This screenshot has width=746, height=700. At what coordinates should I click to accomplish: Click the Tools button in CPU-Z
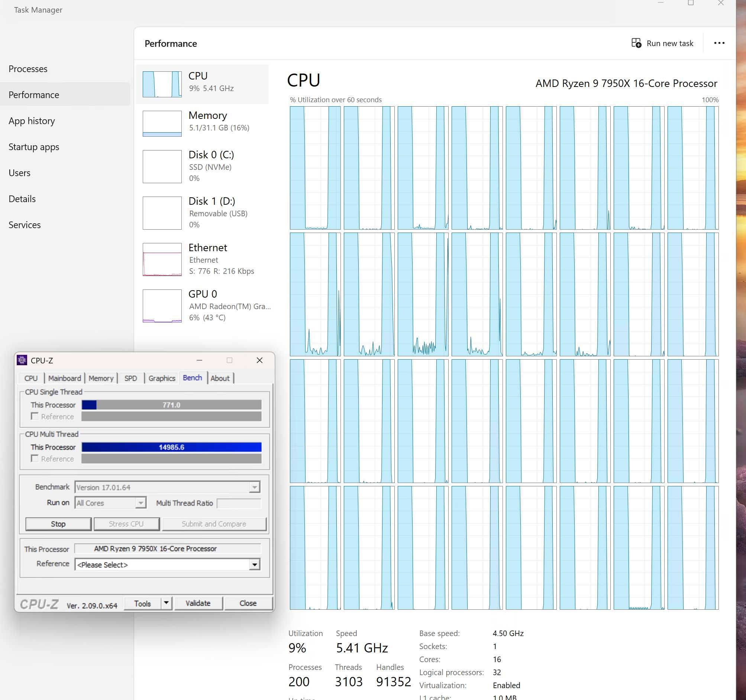click(x=143, y=603)
